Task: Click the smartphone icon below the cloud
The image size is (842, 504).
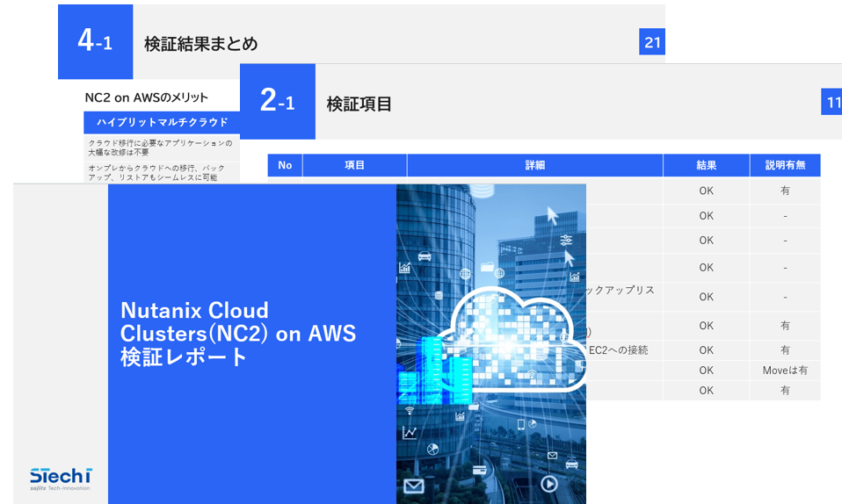Action: 520,424
